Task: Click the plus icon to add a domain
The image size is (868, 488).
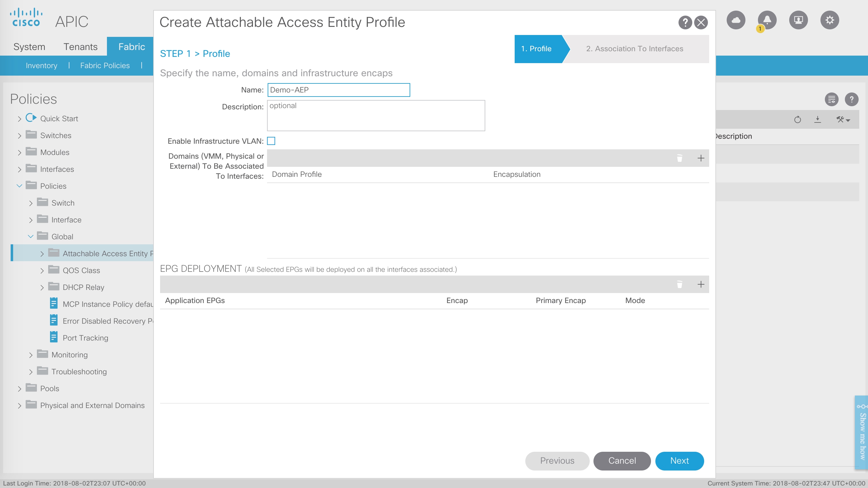Action: click(x=700, y=158)
